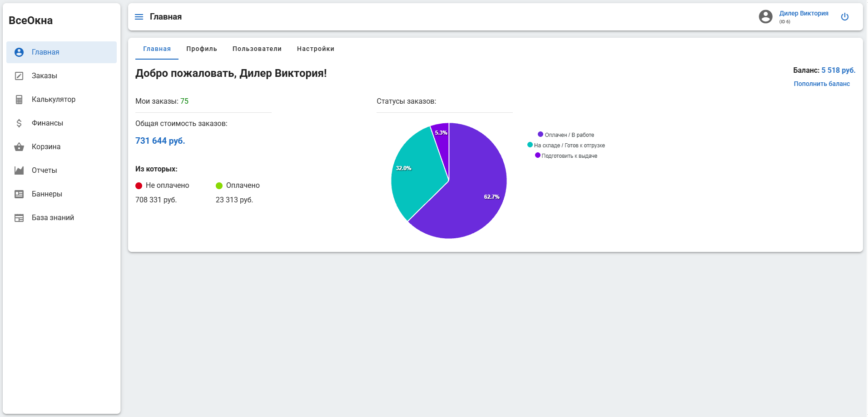Click the Дилер Виктория profile name

(804, 13)
